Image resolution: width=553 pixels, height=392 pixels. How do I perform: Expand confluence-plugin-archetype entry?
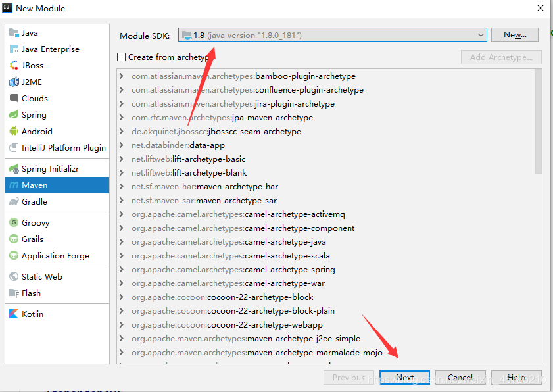pos(122,89)
